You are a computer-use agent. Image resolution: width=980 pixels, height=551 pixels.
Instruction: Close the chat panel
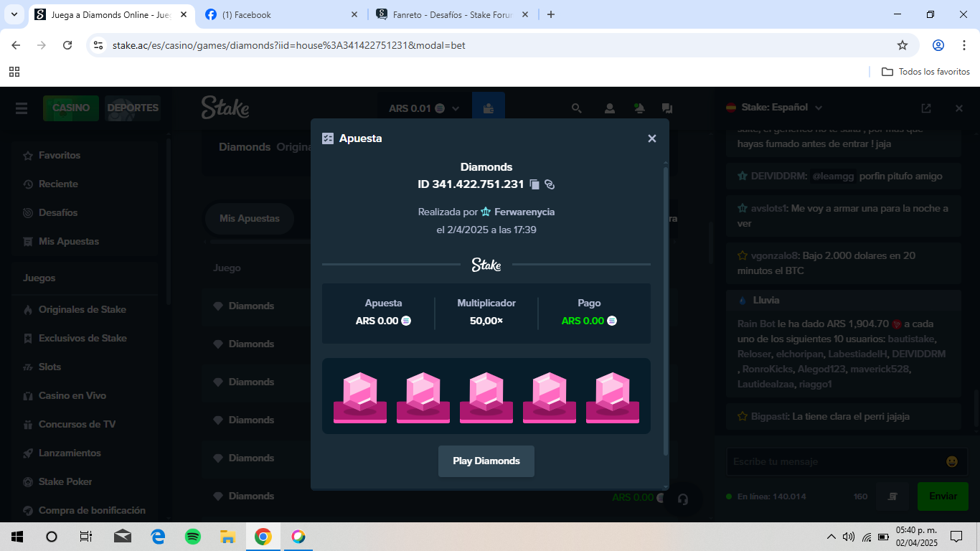pos(959,108)
